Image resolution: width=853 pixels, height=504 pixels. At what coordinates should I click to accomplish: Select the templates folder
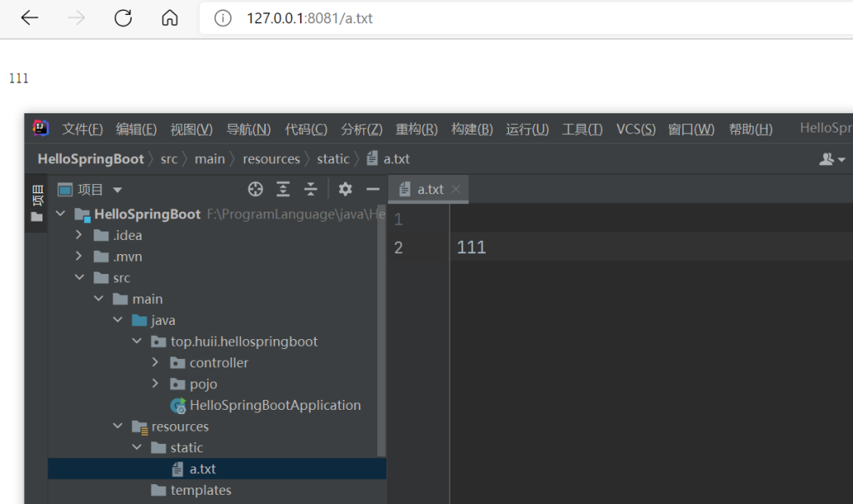pyautogui.click(x=201, y=491)
